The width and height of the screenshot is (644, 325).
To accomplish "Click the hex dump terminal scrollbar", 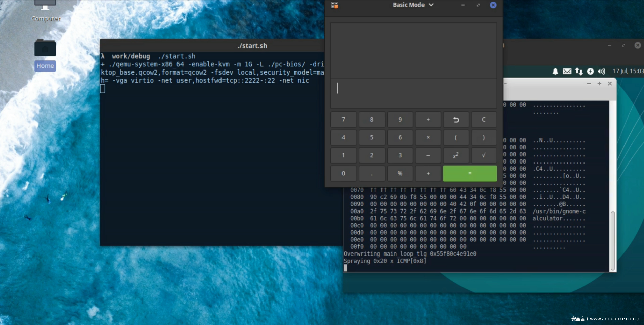I will point(613,240).
